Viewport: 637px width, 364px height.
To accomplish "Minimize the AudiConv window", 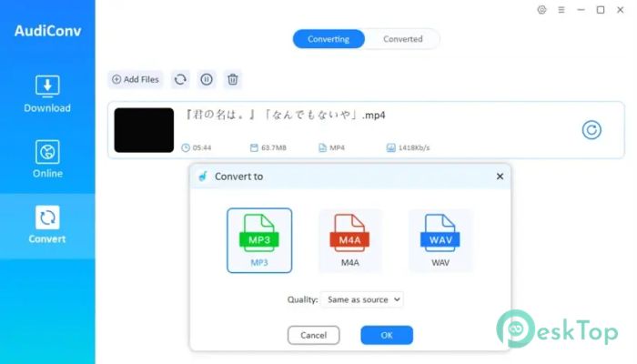I will [x=581, y=10].
